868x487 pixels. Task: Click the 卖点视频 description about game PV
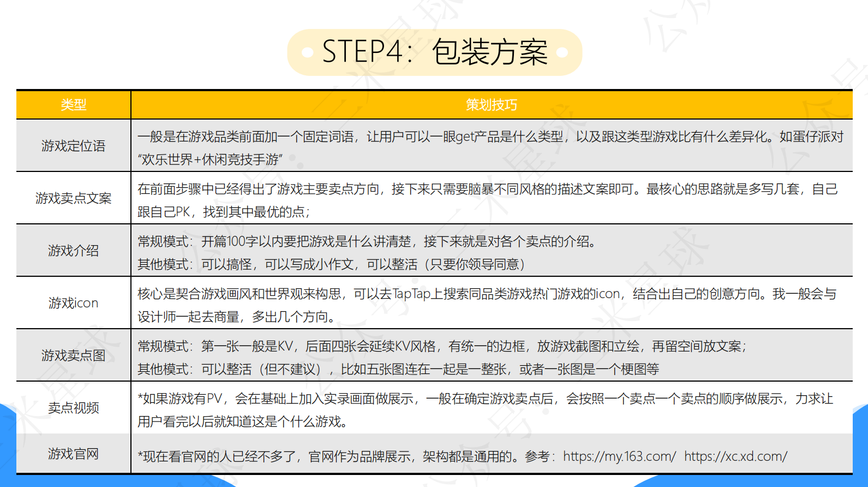coord(484,399)
